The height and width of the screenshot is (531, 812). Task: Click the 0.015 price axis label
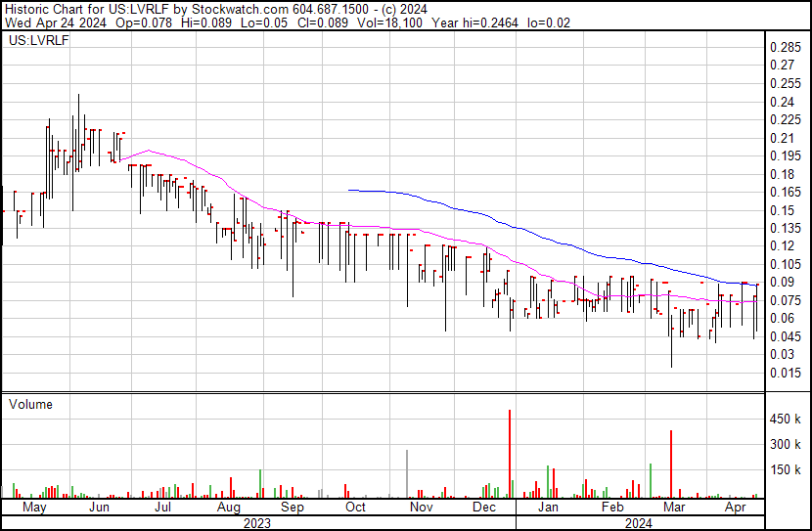(786, 373)
